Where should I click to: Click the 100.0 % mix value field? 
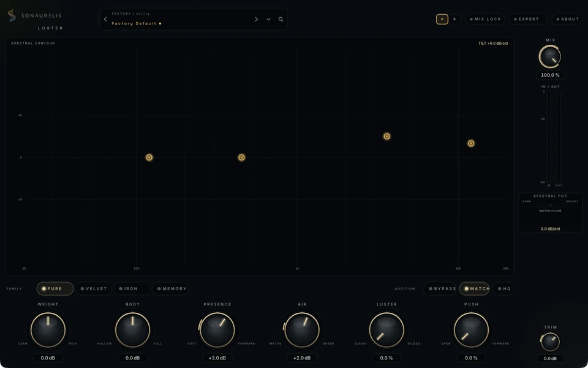coord(550,75)
